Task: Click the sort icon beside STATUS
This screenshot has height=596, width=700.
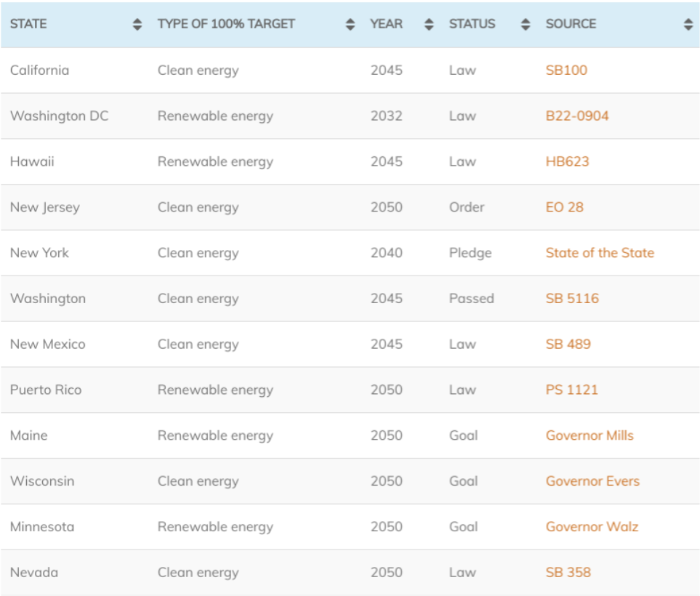Action: (x=524, y=23)
